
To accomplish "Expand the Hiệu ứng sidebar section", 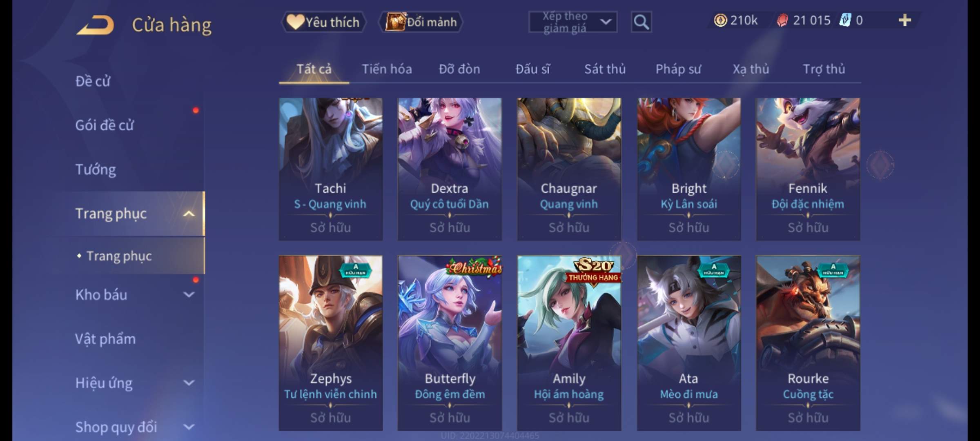I will click(x=189, y=383).
